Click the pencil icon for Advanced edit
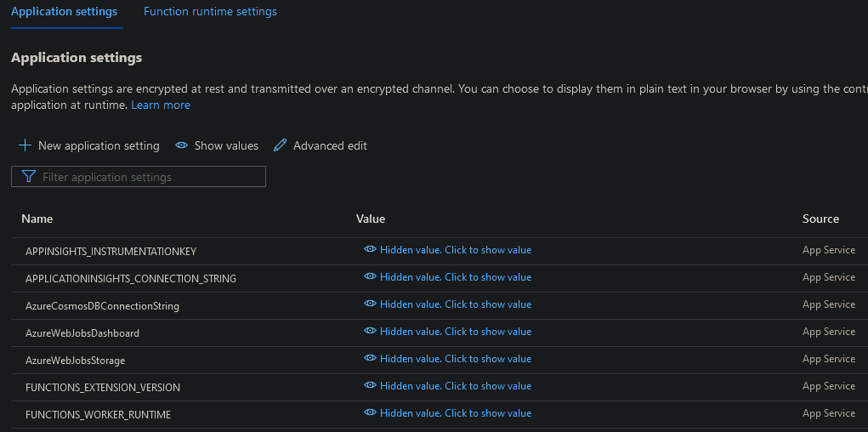868x432 pixels. pos(281,145)
